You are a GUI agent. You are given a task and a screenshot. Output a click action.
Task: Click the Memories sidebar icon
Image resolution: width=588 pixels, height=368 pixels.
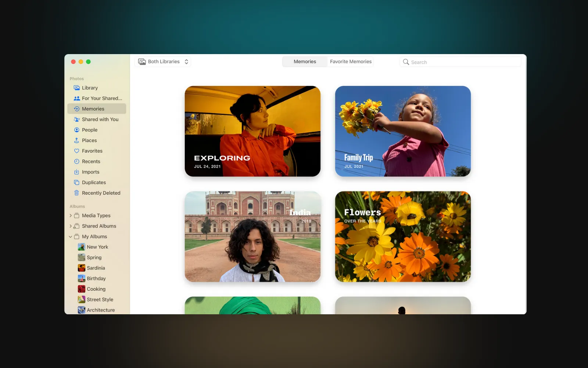click(x=76, y=109)
